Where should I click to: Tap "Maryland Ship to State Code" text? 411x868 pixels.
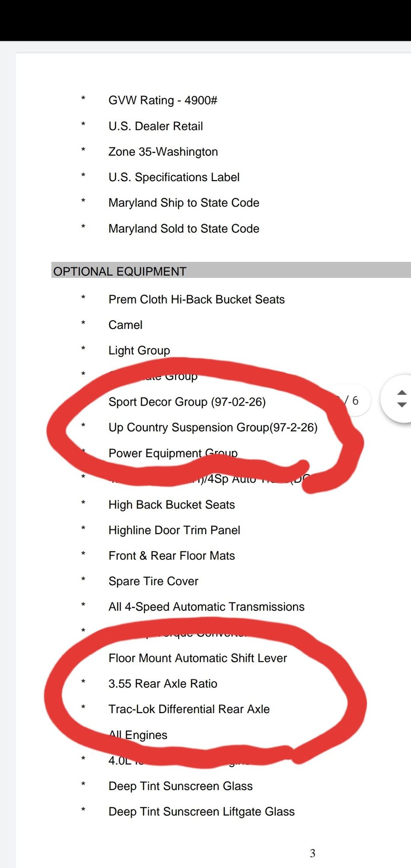coord(184,203)
